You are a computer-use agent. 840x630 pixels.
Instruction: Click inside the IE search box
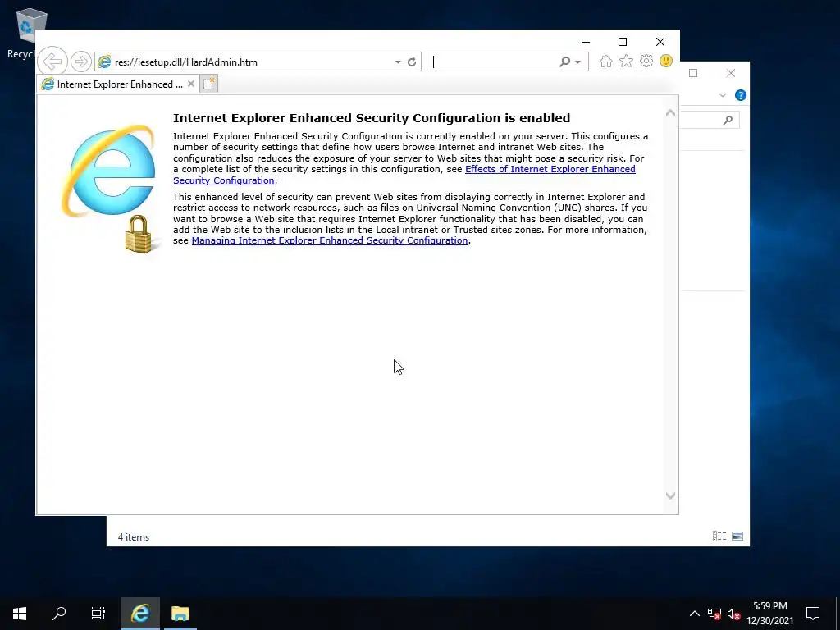tap(493, 62)
